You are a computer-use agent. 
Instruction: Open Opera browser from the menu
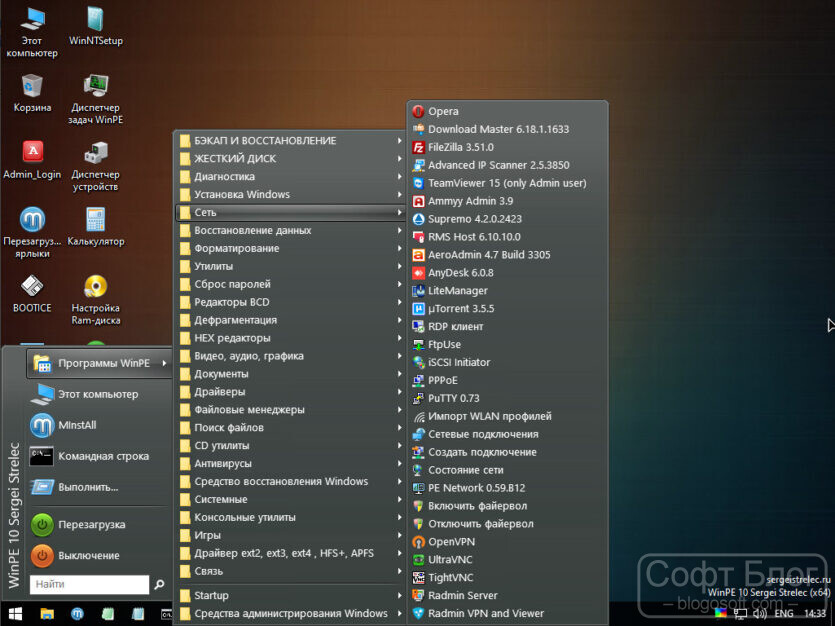(507, 111)
